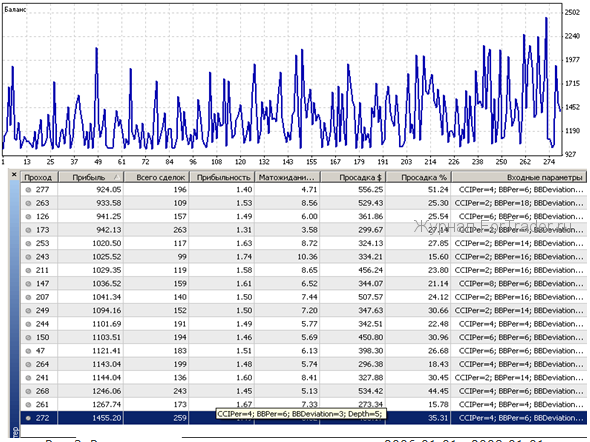
Task: Sort by the Прибыль column header
Action: [x=91, y=177]
